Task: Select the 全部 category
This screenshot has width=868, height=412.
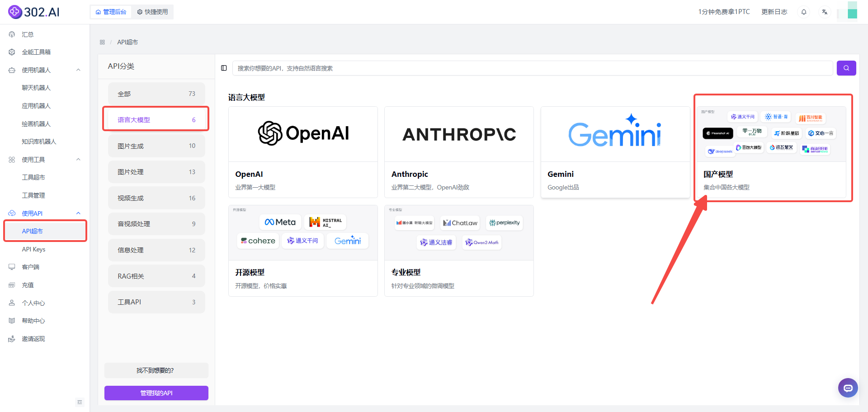Action: click(x=156, y=94)
